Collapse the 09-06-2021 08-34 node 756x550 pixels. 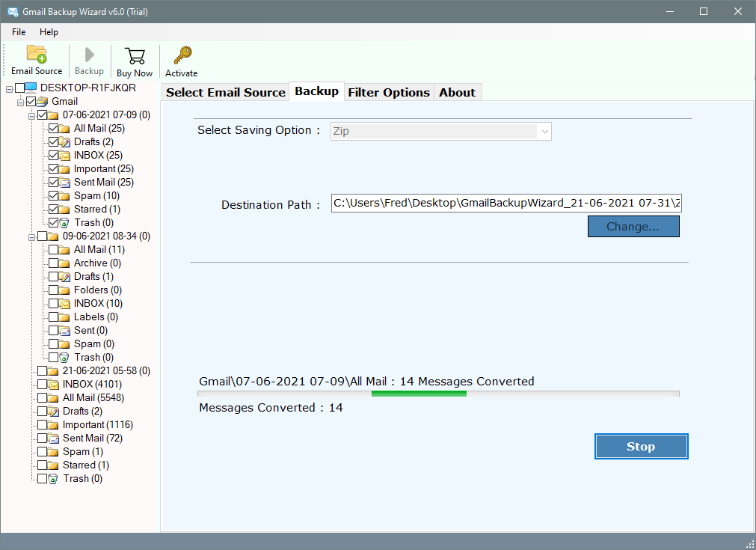tap(31, 237)
